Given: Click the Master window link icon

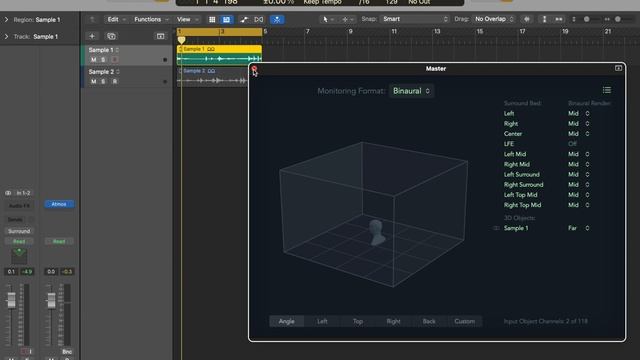Looking at the screenshot, I should pyautogui.click(x=618, y=68).
